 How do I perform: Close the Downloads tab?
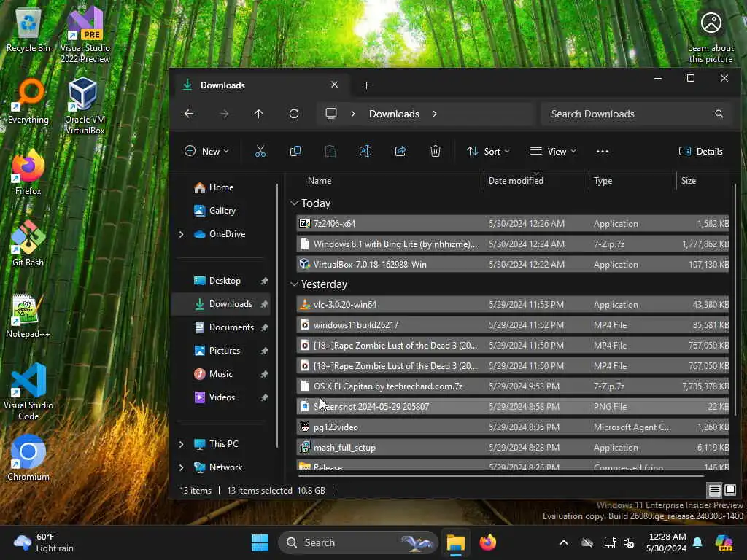click(x=334, y=85)
